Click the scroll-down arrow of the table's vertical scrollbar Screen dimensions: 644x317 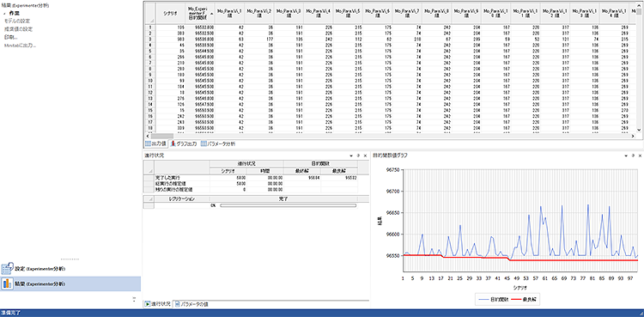point(639,130)
